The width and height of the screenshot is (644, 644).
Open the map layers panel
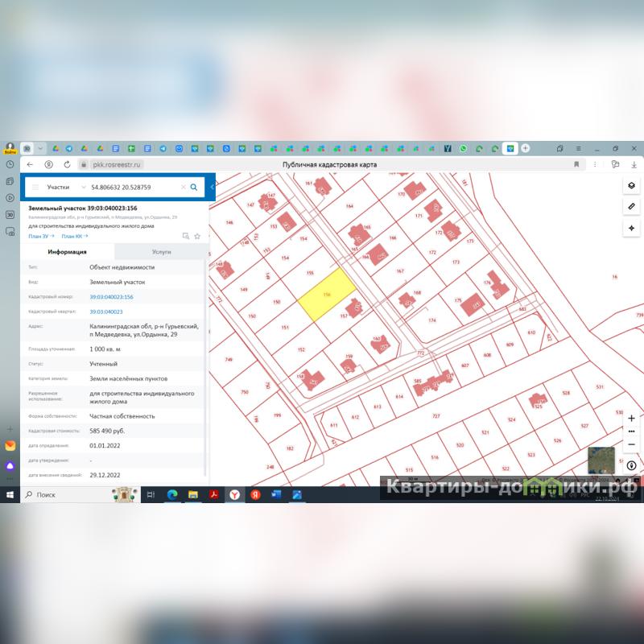[631, 185]
